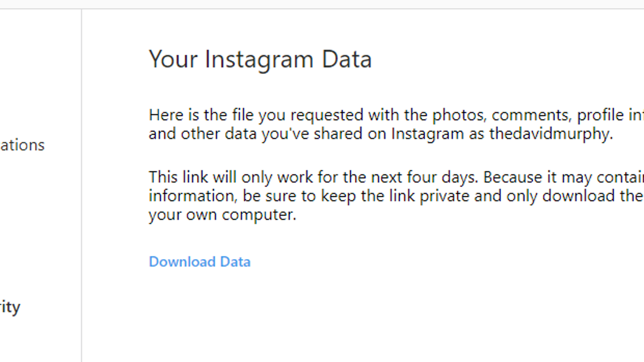644x362 pixels.
Task: Click empty content area below Download Data
Action: (363, 316)
